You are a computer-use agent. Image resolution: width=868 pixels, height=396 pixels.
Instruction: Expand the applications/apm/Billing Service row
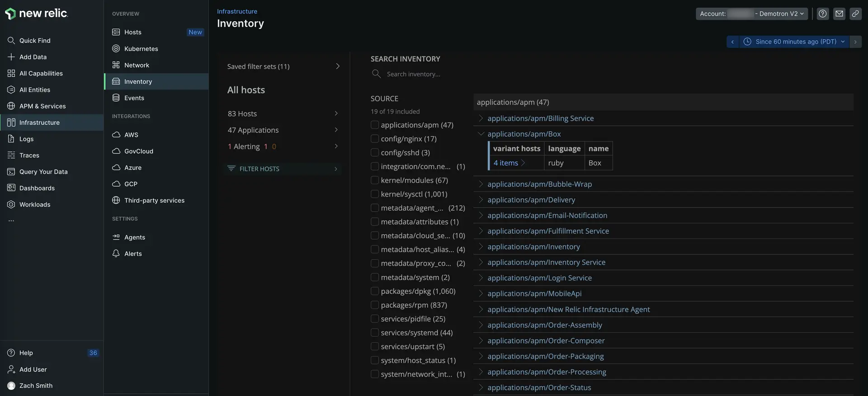tap(481, 118)
